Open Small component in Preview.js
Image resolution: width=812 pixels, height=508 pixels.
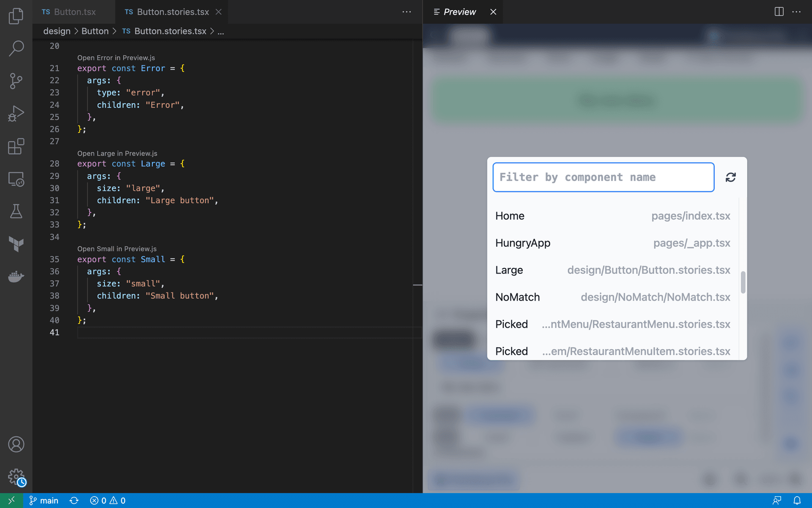(116, 248)
